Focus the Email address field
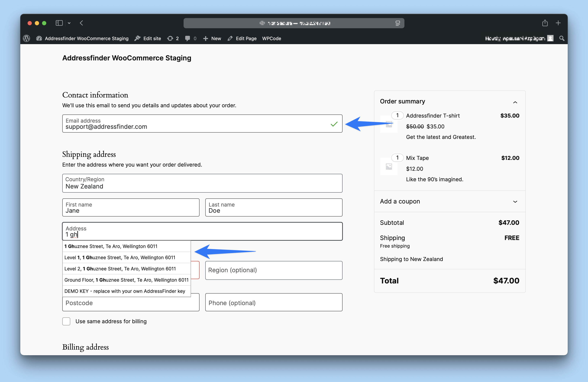The height and width of the screenshot is (382, 588). coord(202,124)
